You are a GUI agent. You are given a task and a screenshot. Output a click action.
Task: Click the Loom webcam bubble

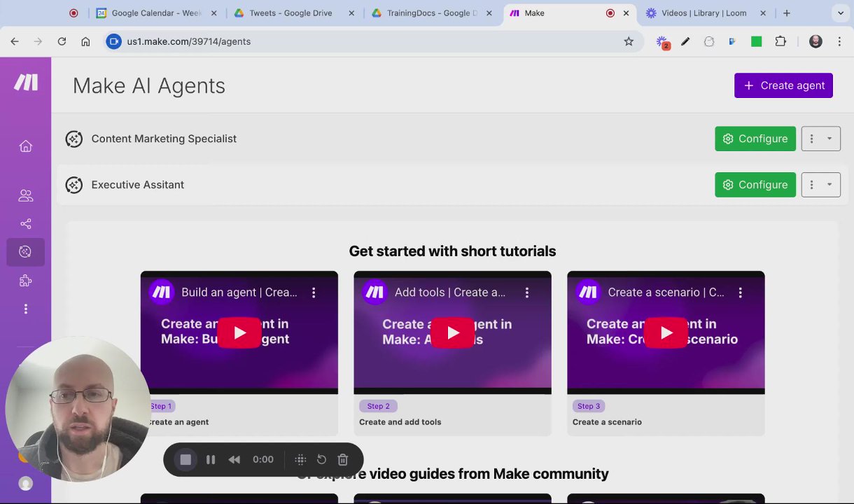pos(77,409)
